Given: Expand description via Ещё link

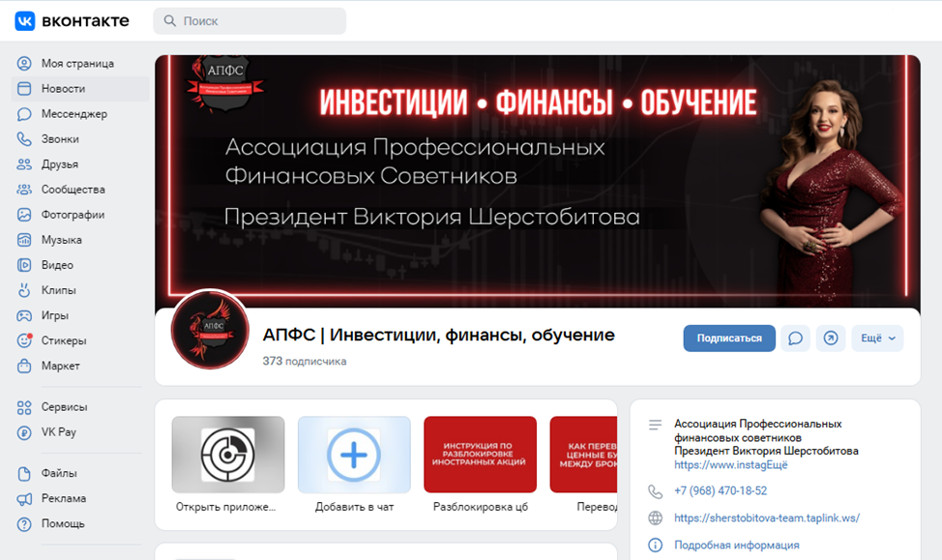Looking at the screenshot, I should [x=776, y=465].
